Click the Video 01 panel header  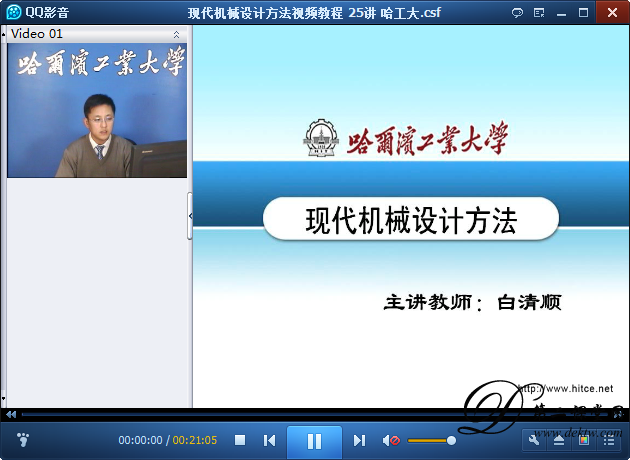click(x=97, y=34)
